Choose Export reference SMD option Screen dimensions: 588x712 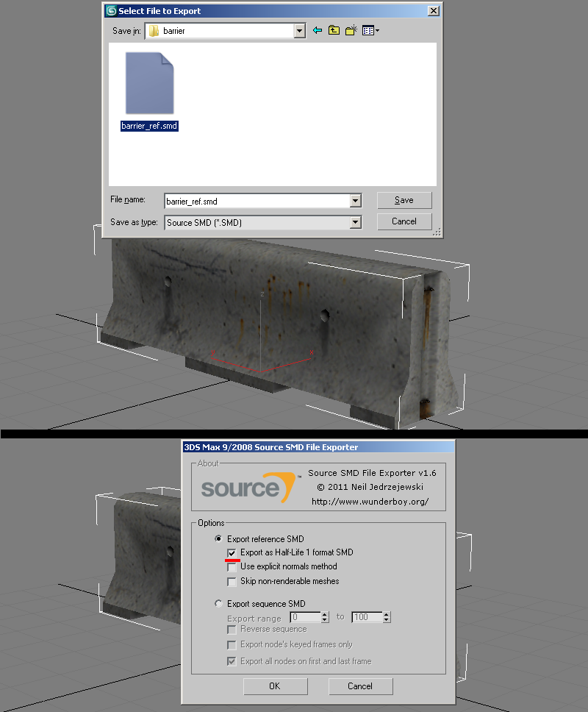point(218,539)
